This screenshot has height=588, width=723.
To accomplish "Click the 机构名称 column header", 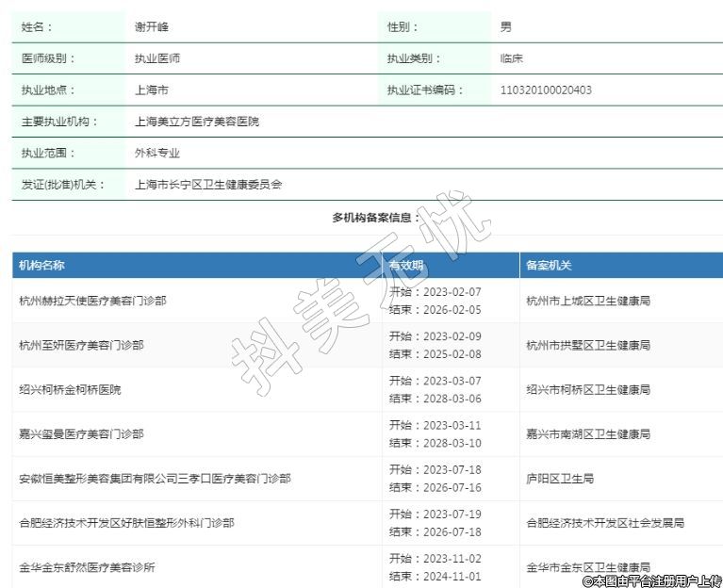I will (x=41, y=266).
